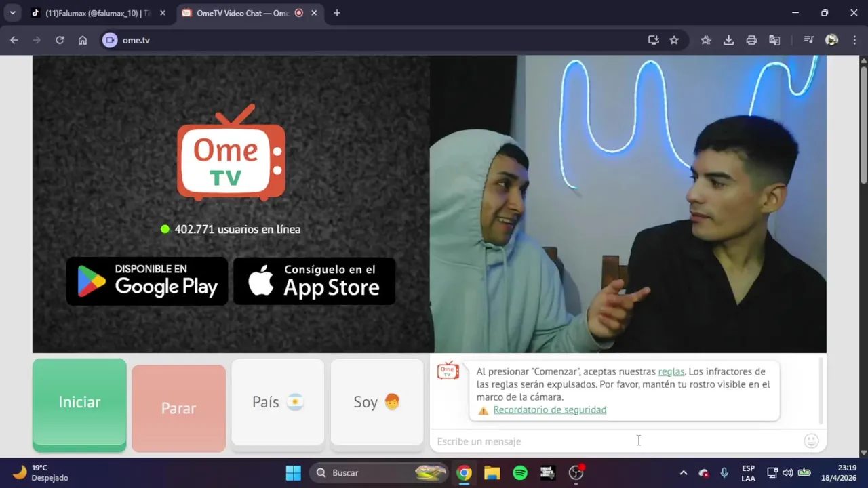Click the green Iniciar button
The width and height of the screenshot is (868, 488).
(x=79, y=405)
